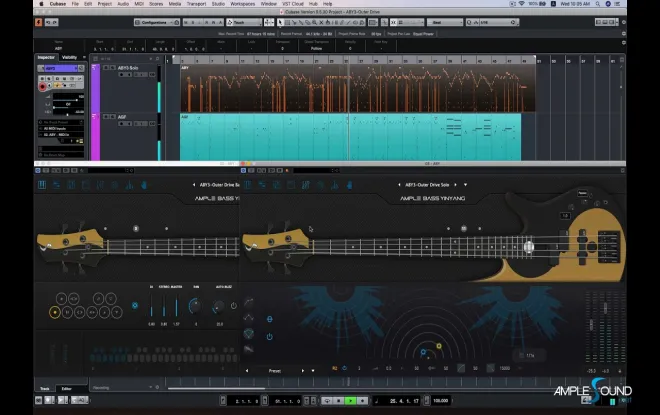660x415 pixels.
Task: Mute the second ABY track
Action: (x=106, y=117)
